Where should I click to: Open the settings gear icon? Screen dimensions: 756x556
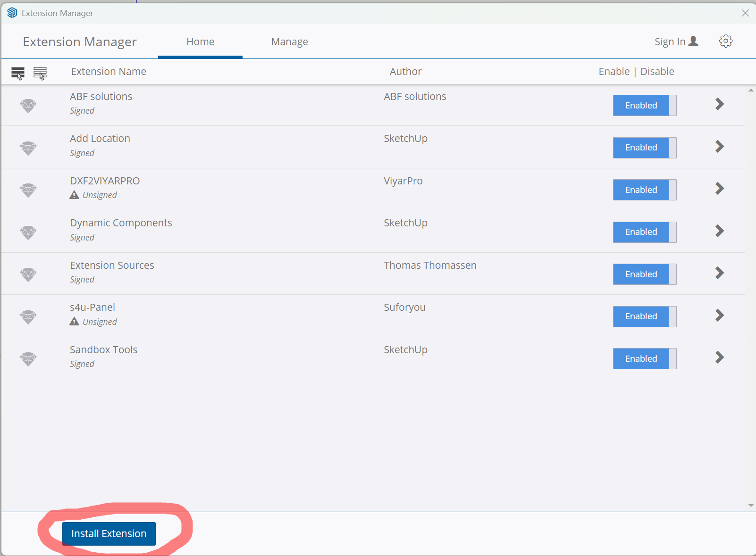pyautogui.click(x=725, y=41)
